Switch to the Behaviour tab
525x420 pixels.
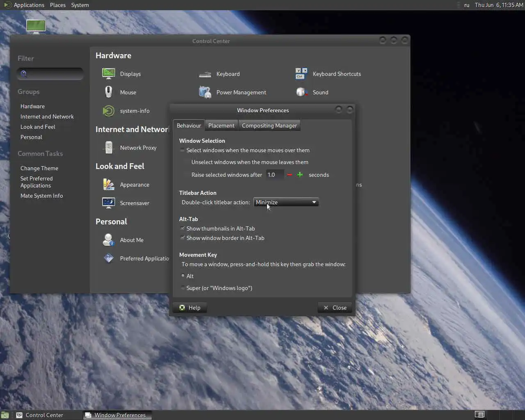coord(189,126)
